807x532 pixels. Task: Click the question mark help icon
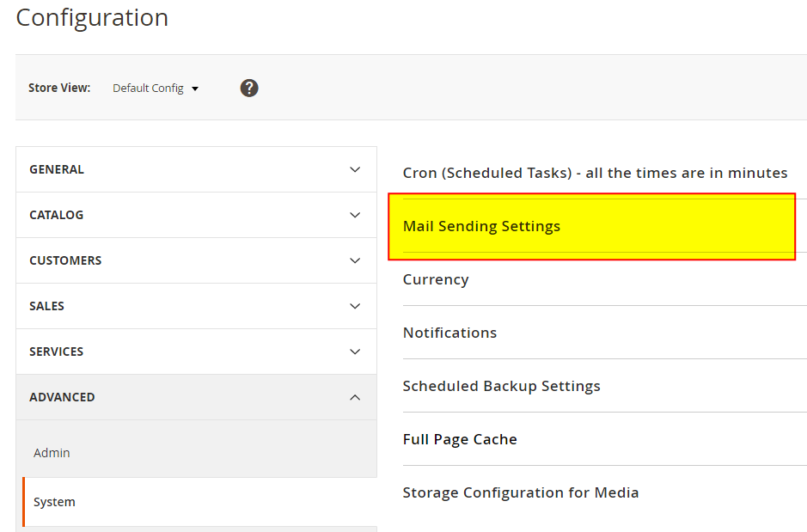click(249, 88)
